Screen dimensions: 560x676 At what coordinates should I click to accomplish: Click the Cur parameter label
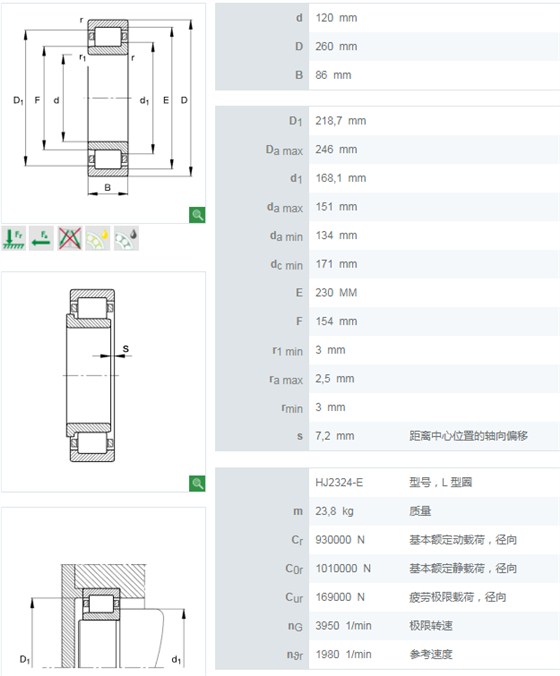point(294,598)
